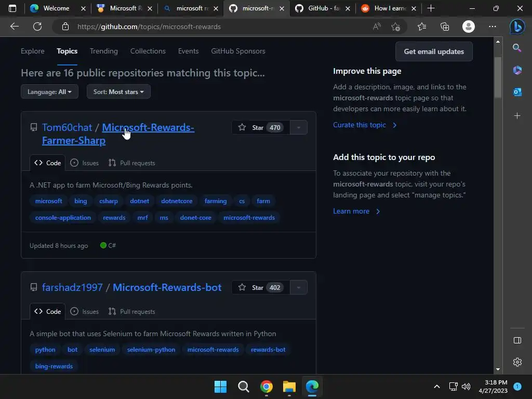Image resolution: width=532 pixels, height=399 pixels.
Task: Open the Favorites list icon
Action: pyautogui.click(x=422, y=26)
